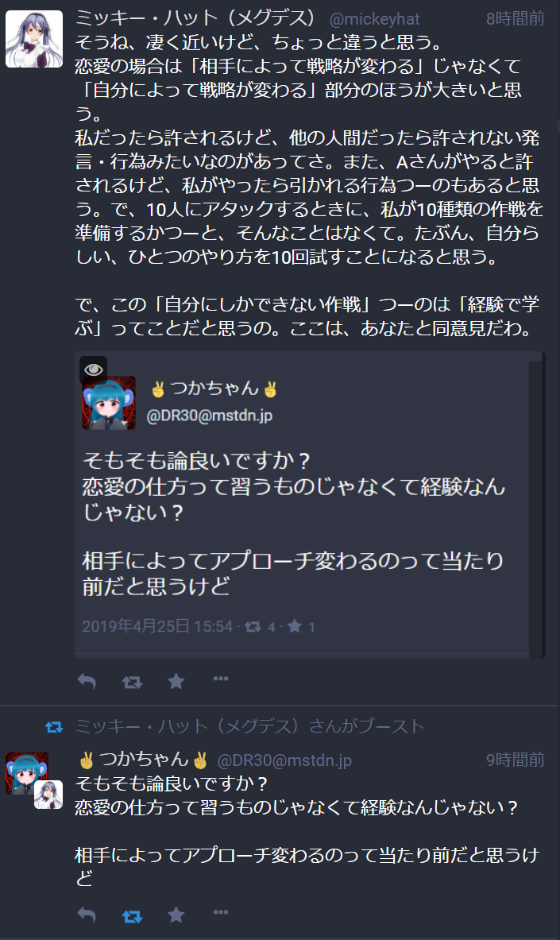Reply to the つかちゃん boosted post
Screen dimensions: 560x940
pyautogui.click(x=87, y=915)
